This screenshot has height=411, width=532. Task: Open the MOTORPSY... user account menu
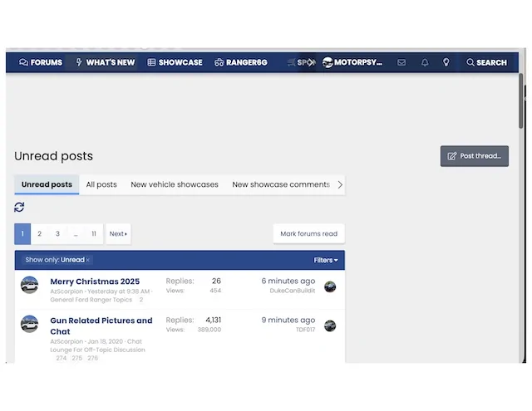click(x=352, y=62)
